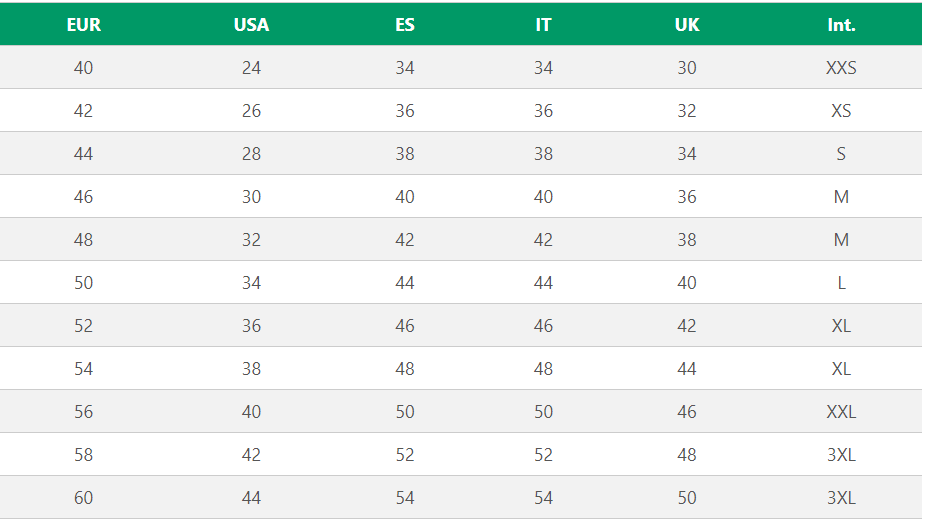Select the S international size cell
Screen dimensions: 926x519
(x=841, y=154)
